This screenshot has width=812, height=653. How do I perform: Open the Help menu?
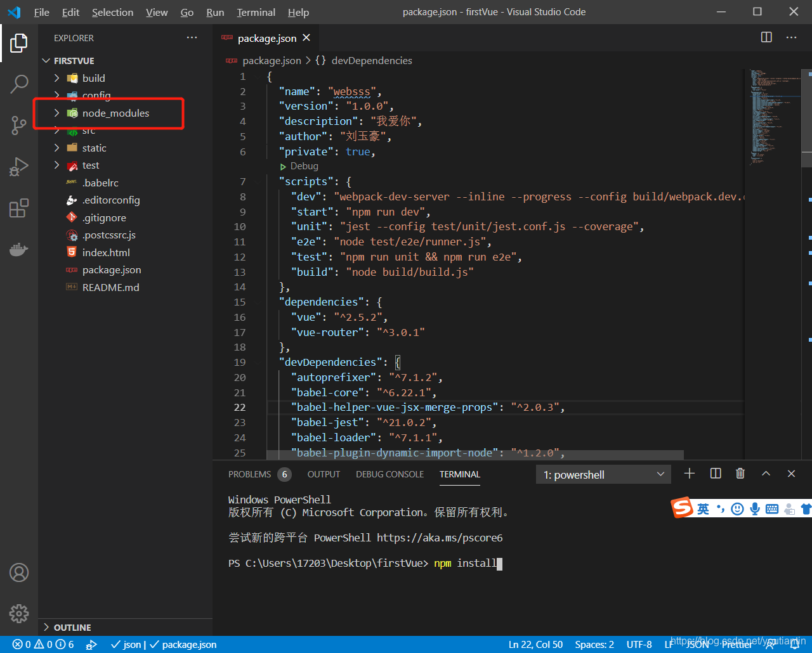point(299,12)
